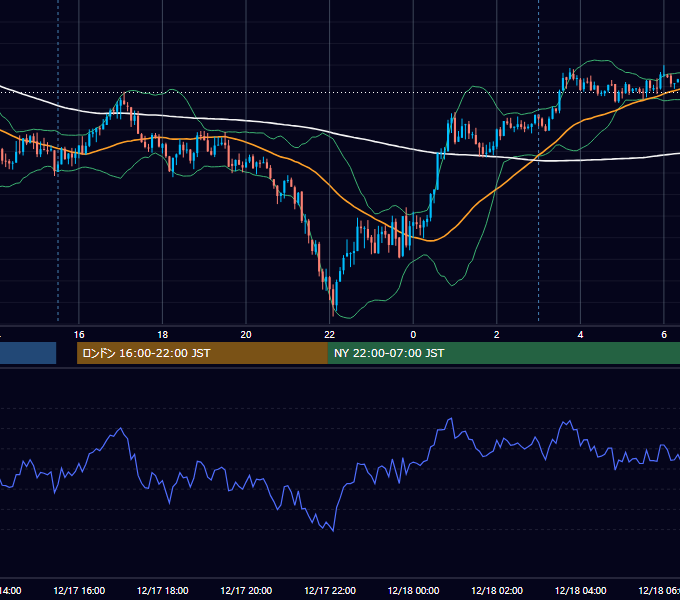Click the oscillator's lowest point near 22:00

(333, 531)
